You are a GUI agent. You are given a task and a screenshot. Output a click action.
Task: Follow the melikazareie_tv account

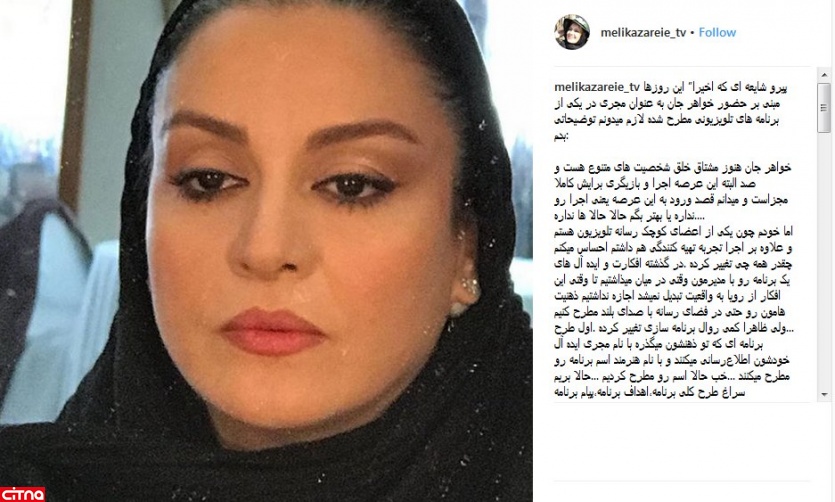[x=717, y=32]
